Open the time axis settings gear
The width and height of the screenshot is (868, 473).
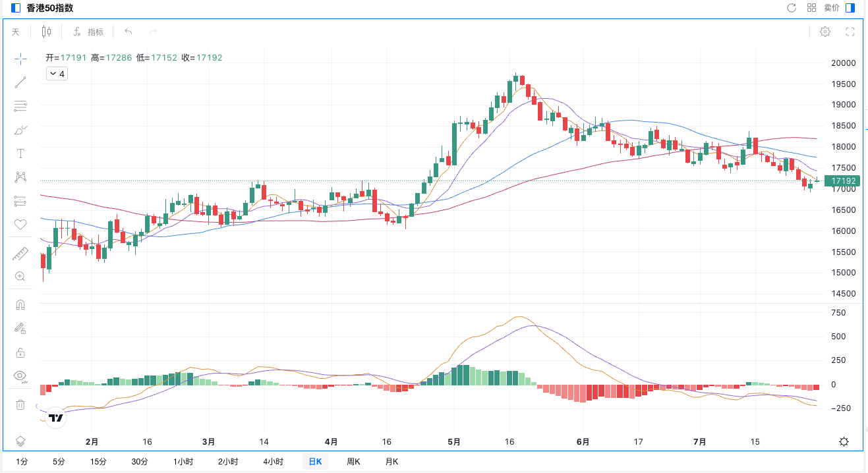(844, 442)
